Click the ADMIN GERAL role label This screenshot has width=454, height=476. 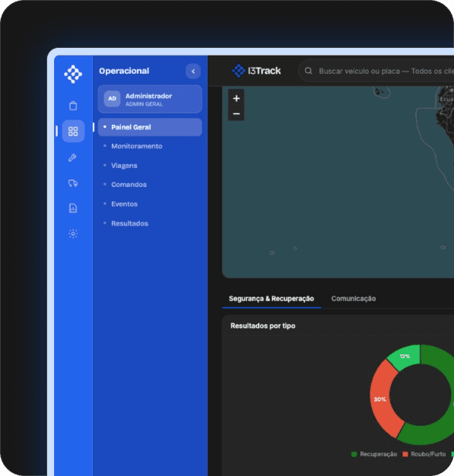[144, 104]
